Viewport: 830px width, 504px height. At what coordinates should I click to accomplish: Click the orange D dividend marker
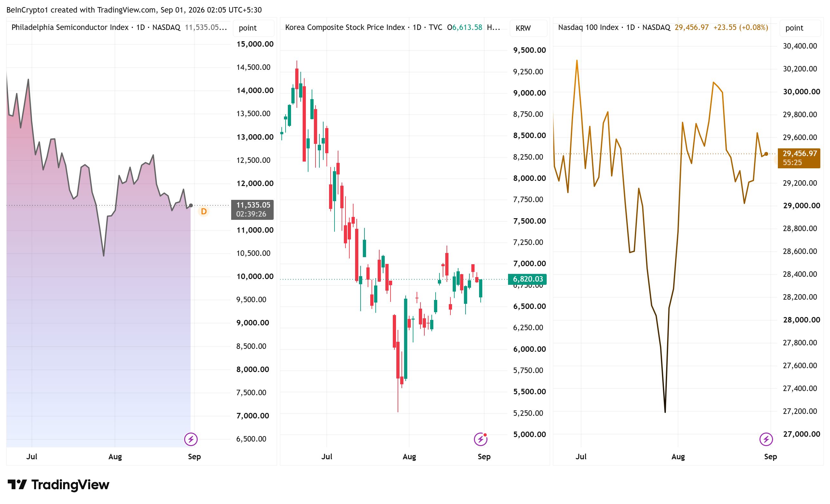pos(203,211)
